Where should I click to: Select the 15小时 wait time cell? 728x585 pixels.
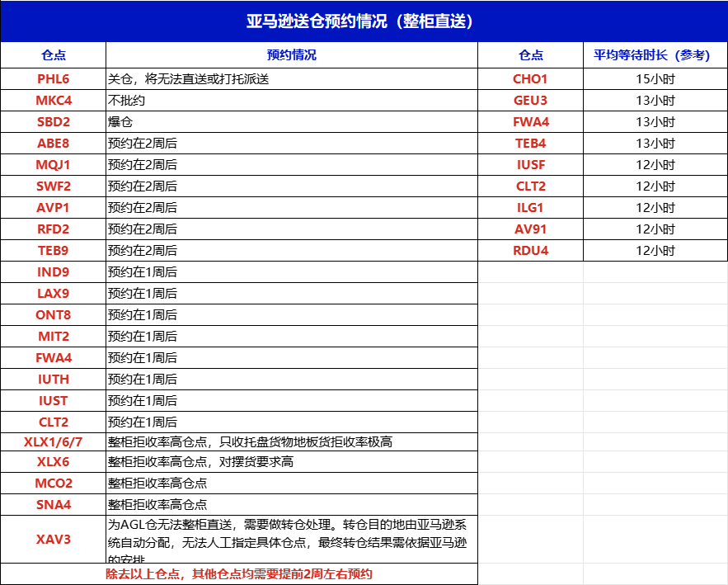[655, 79]
